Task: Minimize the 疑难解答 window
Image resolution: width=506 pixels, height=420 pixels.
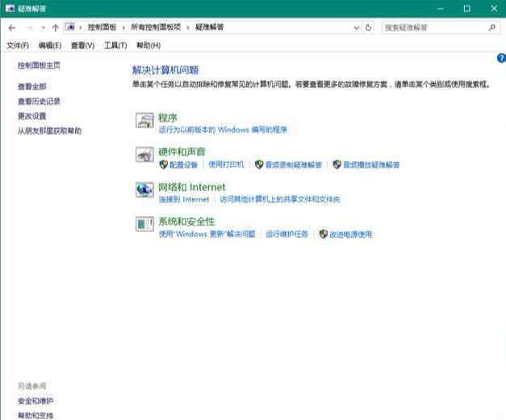Action: 441,9
